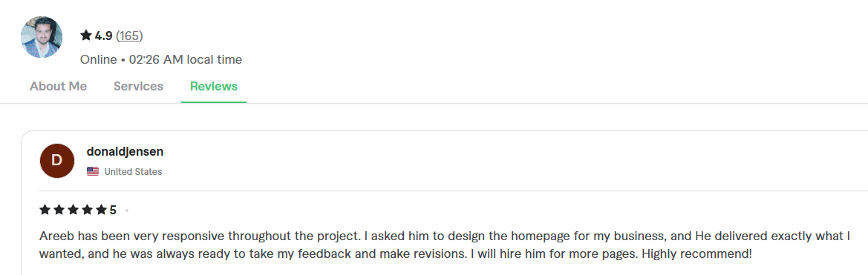Screen dimensions: 868x275
Task: Click the United States country label
Action: click(x=134, y=172)
